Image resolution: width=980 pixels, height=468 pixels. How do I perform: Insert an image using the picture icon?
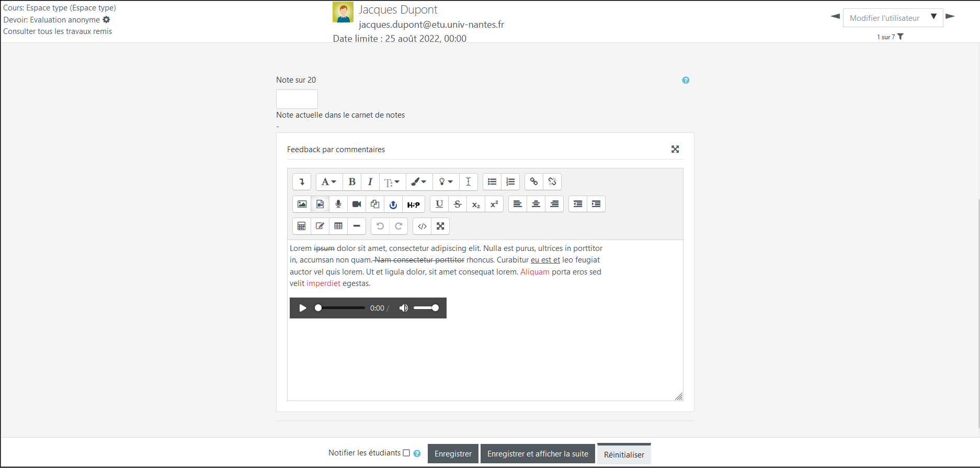click(x=302, y=204)
